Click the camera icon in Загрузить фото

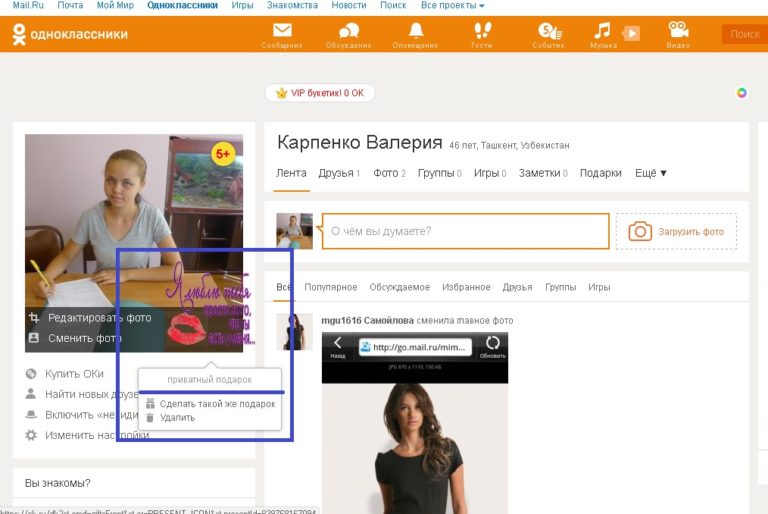640,231
